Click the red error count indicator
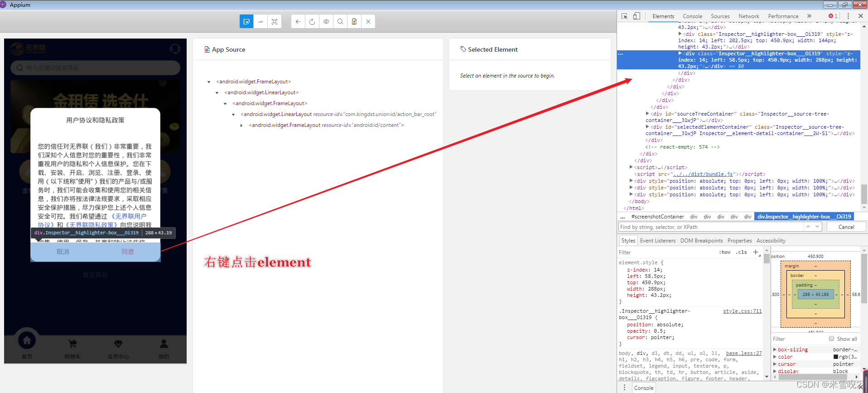 [833, 16]
